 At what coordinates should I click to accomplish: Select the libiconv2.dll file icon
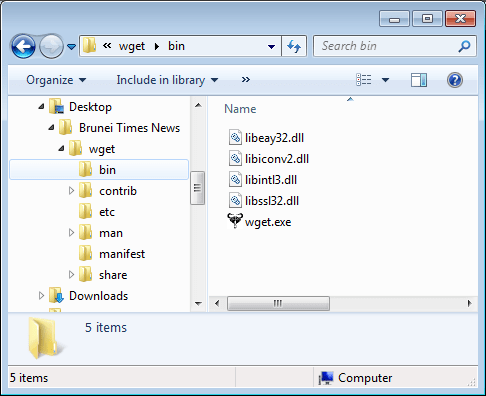(235, 158)
